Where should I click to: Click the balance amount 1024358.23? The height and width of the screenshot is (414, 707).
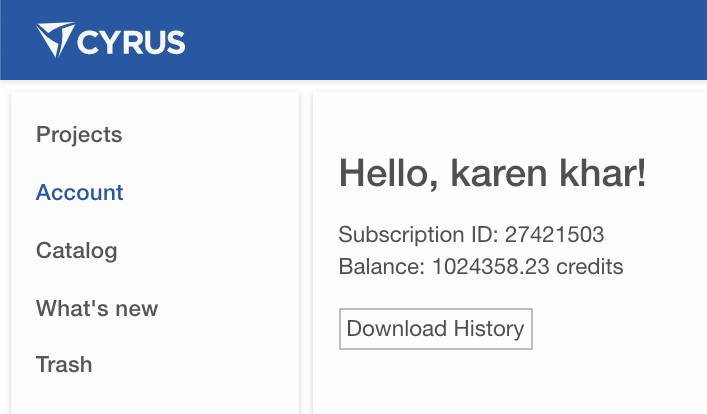tap(491, 267)
